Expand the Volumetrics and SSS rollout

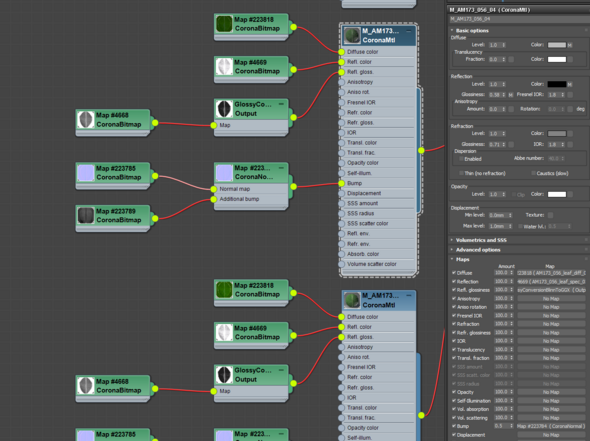481,240
